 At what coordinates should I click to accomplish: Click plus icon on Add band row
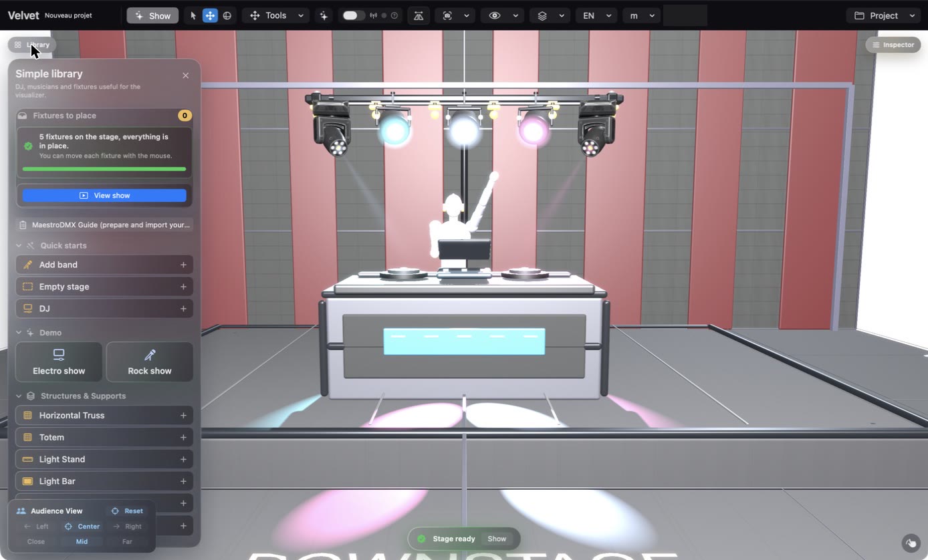click(183, 265)
